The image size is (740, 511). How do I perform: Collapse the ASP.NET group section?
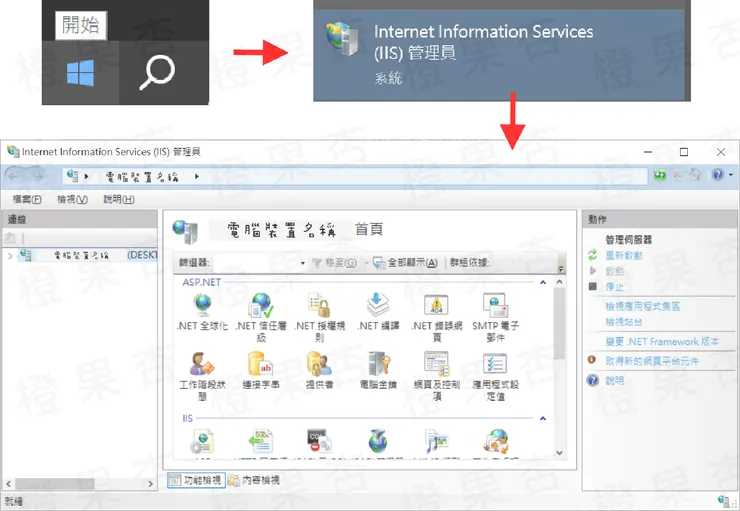click(x=543, y=282)
